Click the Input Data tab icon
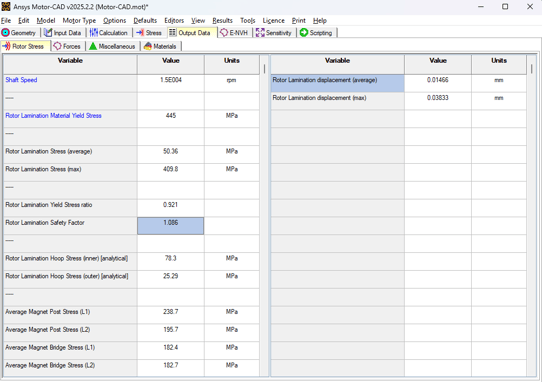 [48, 33]
